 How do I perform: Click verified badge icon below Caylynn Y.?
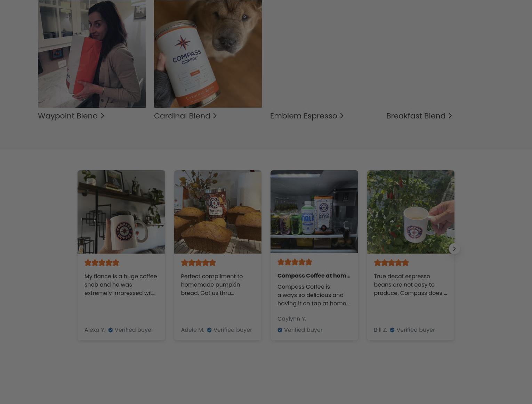280,330
